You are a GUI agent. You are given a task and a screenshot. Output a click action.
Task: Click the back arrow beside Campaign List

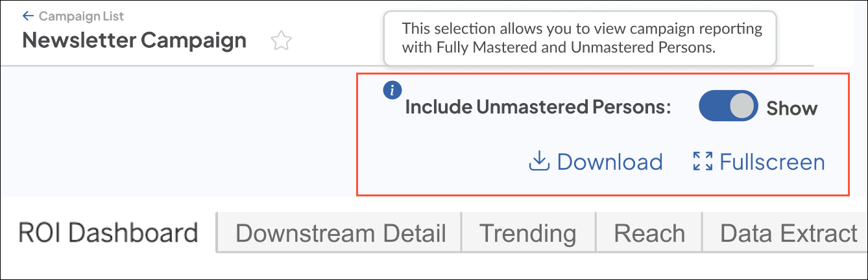click(28, 16)
